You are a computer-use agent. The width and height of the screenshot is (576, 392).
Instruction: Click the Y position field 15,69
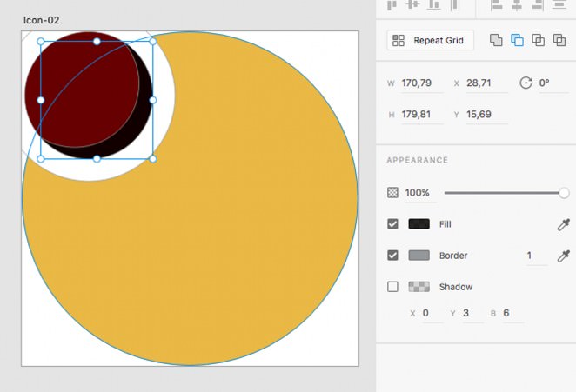click(x=486, y=115)
